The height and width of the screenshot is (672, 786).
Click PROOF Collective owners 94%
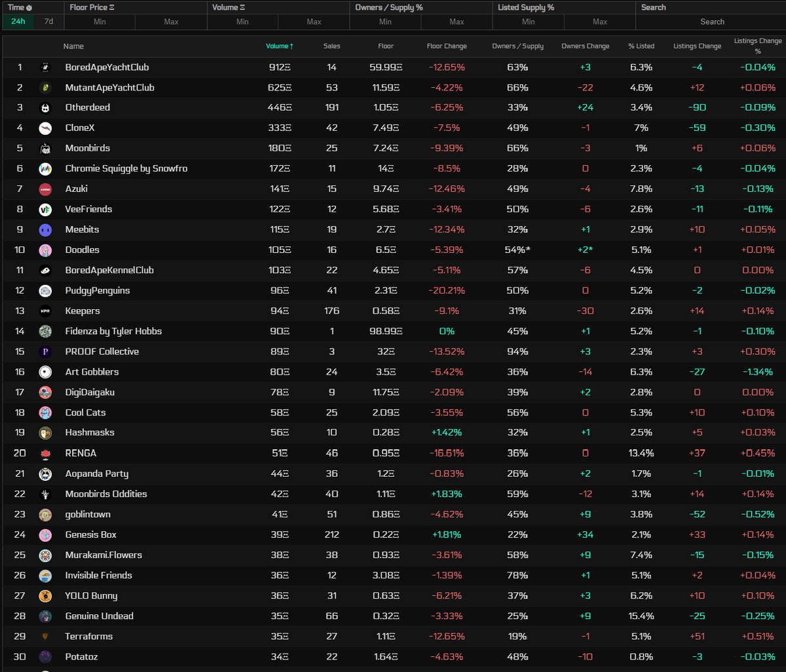[x=517, y=351]
